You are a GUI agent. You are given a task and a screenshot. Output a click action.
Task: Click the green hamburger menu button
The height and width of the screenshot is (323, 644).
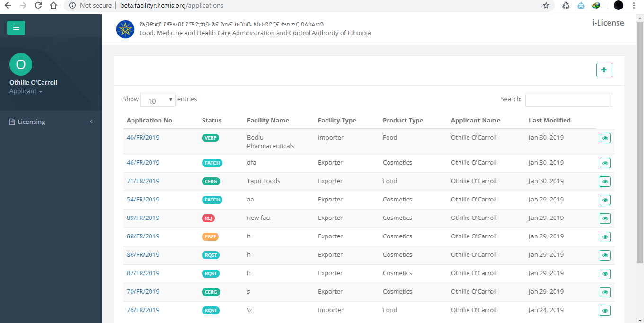tap(16, 28)
